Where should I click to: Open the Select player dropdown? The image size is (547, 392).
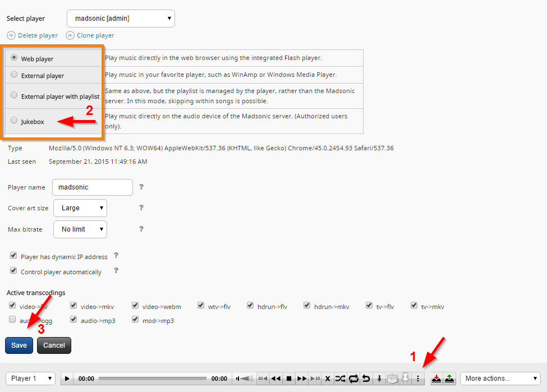pyautogui.click(x=121, y=19)
